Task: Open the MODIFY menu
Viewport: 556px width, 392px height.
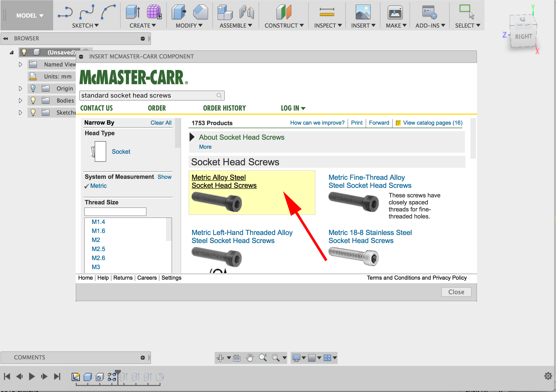Action: pyautogui.click(x=189, y=26)
